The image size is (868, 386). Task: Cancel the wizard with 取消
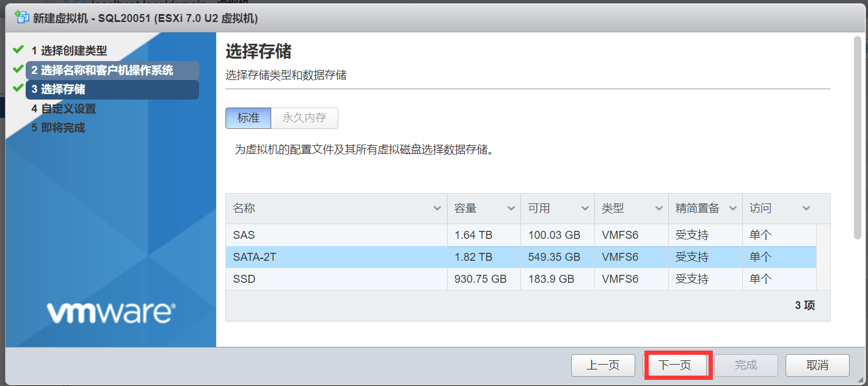pyautogui.click(x=817, y=365)
